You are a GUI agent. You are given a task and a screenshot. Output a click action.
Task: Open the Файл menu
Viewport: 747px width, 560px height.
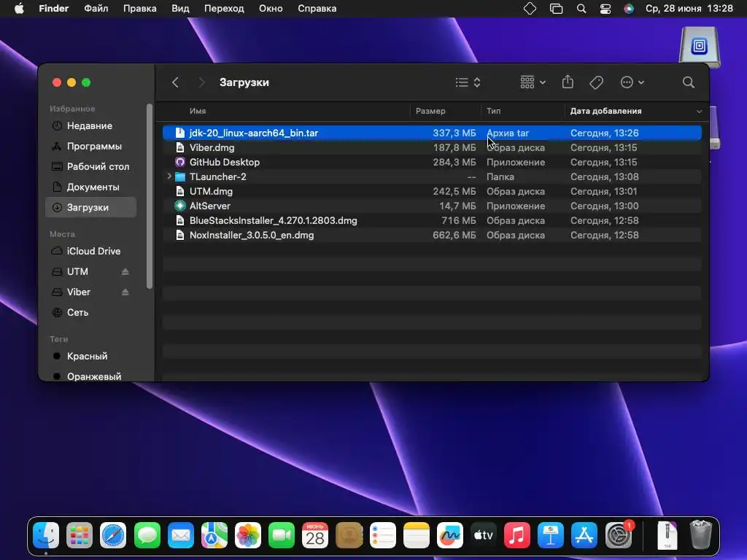[x=96, y=9]
